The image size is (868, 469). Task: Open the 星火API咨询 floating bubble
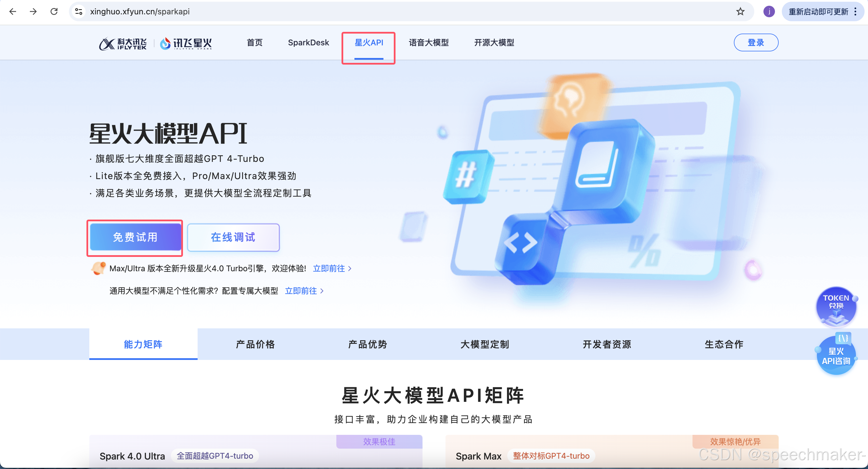point(836,356)
